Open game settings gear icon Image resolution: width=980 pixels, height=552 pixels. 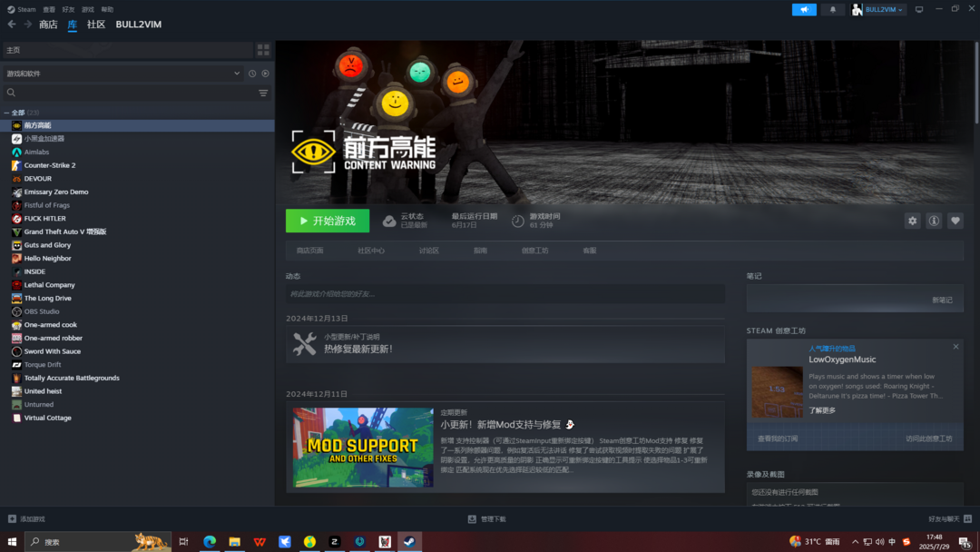pos(913,221)
